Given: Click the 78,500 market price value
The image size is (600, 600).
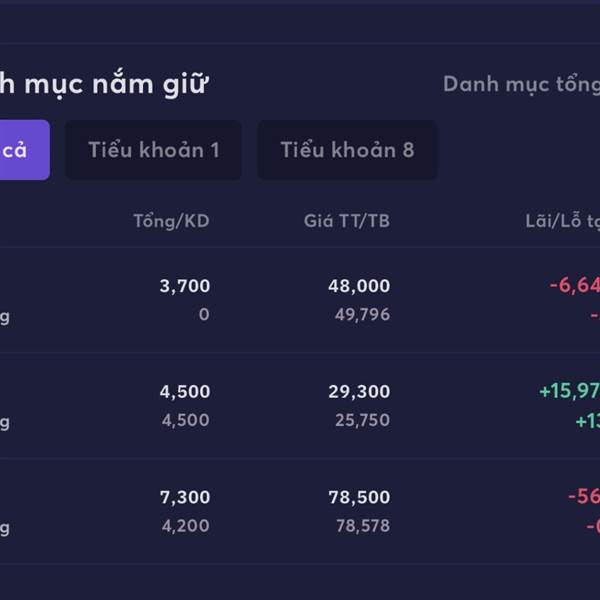Looking at the screenshot, I should (x=358, y=497).
